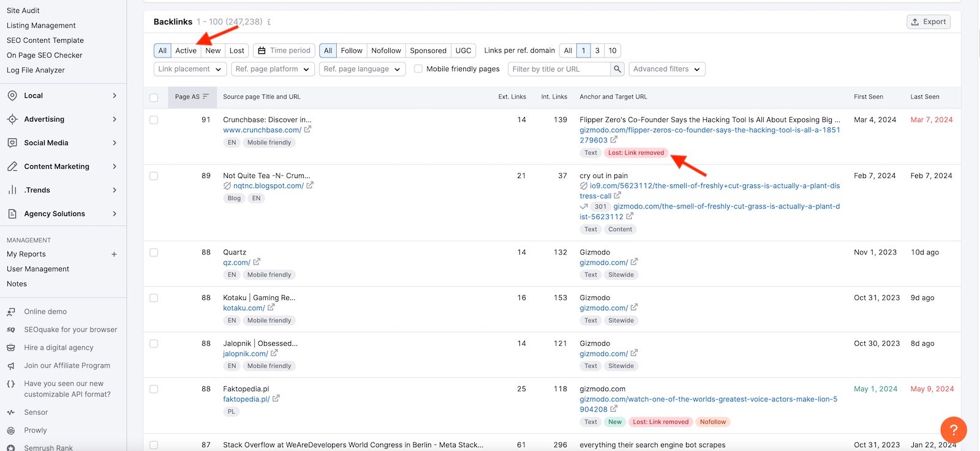Screen dimensions: 980x451
Task: Select the Kotaku row checkbox
Action: (154, 298)
